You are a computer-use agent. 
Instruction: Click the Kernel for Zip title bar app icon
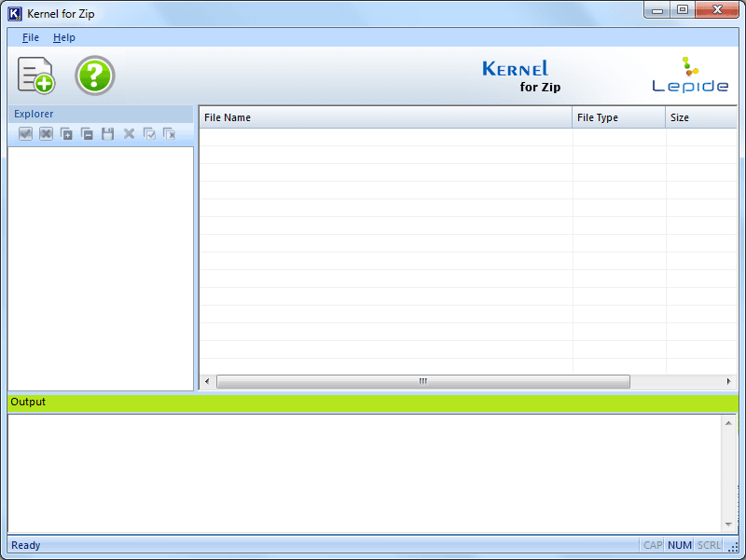tap(15, 14)
